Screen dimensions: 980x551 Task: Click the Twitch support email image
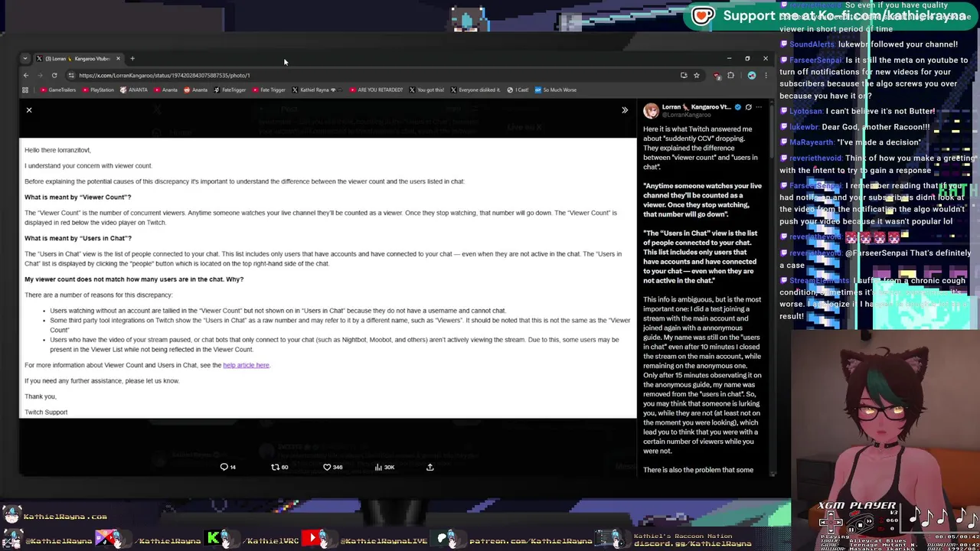tap(328, 277)
